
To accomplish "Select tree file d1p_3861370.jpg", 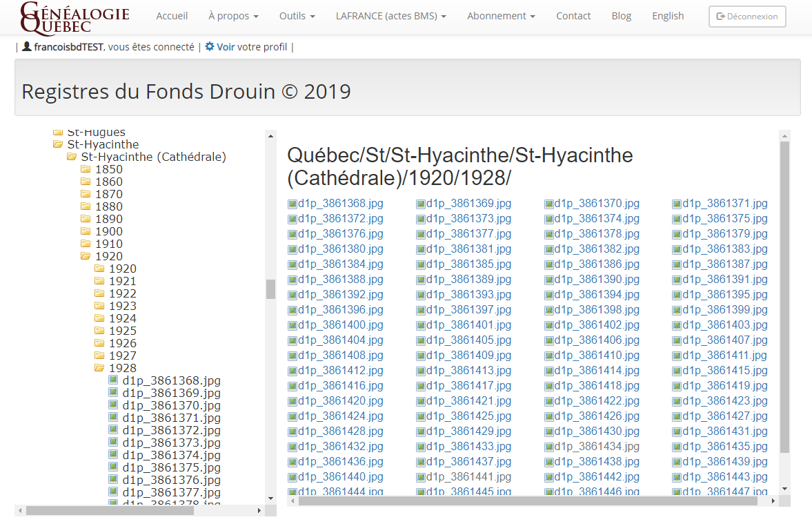I will pyautogui.click(x=171, y=405).
